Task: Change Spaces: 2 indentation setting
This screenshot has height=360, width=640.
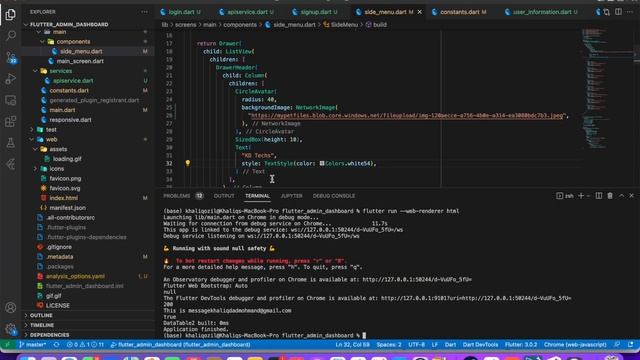Action: (389, 344)
